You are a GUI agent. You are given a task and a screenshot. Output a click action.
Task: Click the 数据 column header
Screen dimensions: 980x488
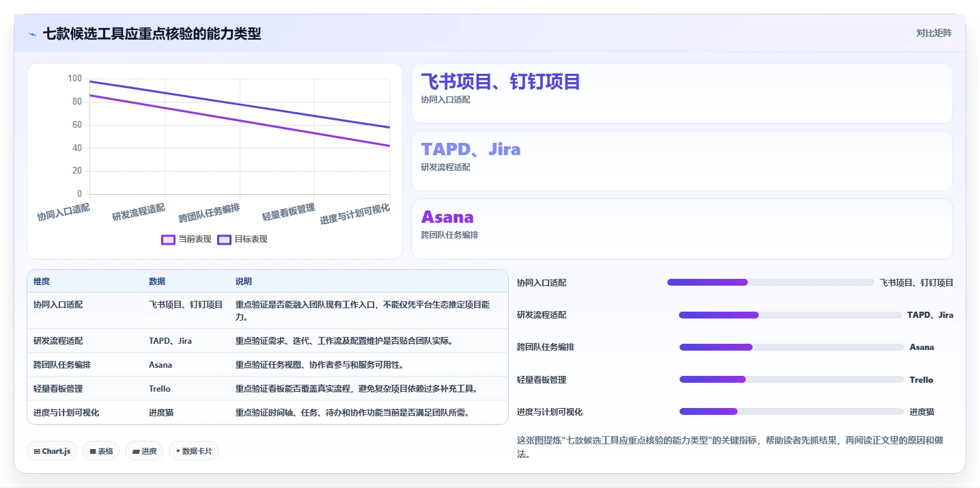point(157,282)
